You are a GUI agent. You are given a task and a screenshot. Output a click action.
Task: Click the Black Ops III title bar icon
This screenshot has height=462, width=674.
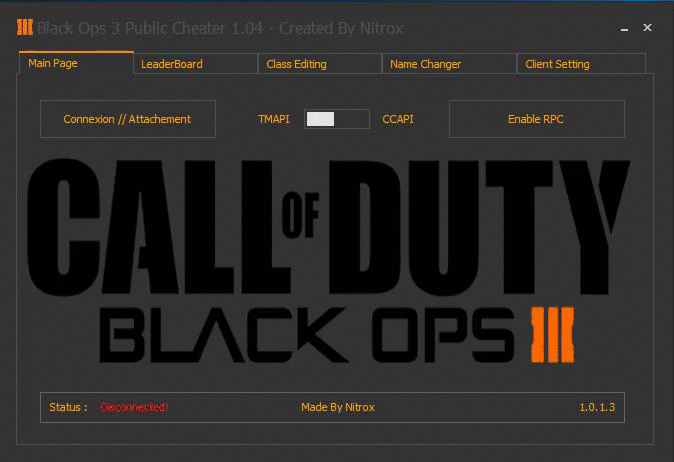point(25,28)
